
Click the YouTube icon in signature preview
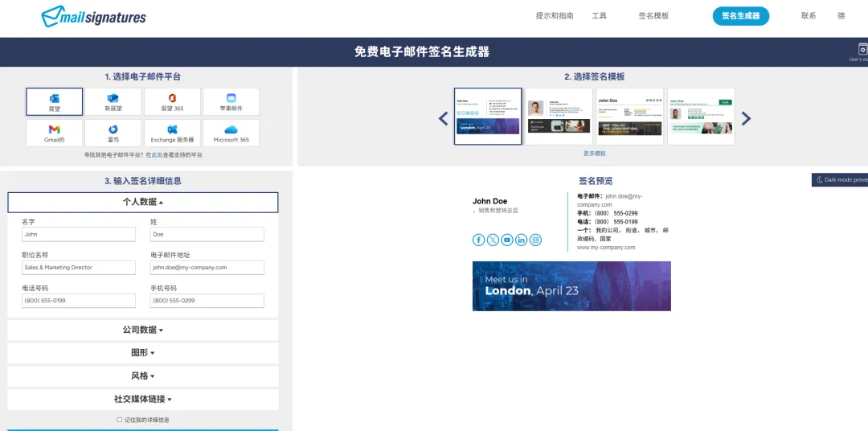[507, 240]
